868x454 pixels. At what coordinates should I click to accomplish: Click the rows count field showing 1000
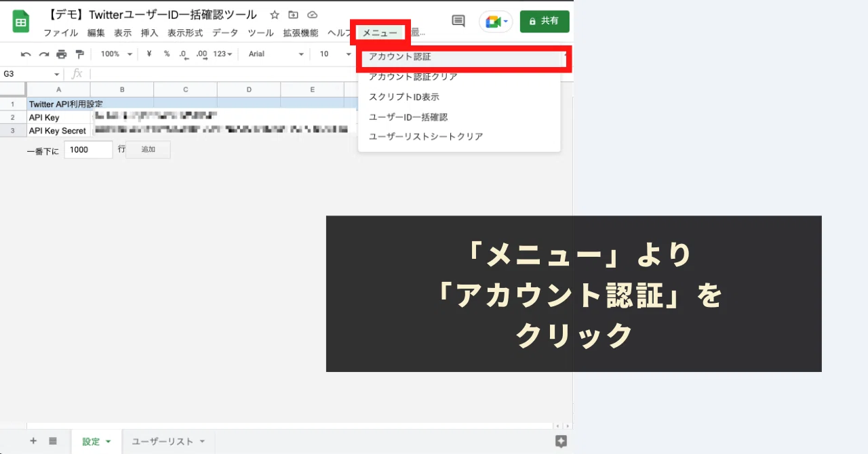coord(88,150)
